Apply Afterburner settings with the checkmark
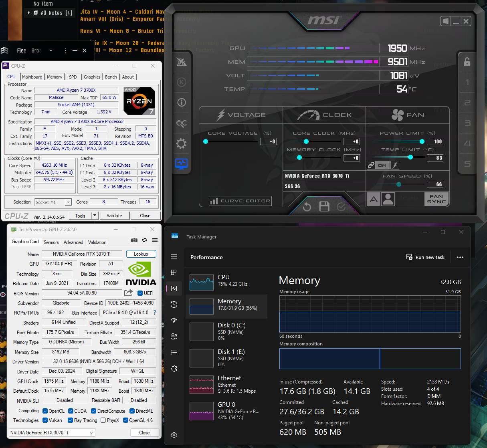487x448 pixels. (x=341, y=206)
